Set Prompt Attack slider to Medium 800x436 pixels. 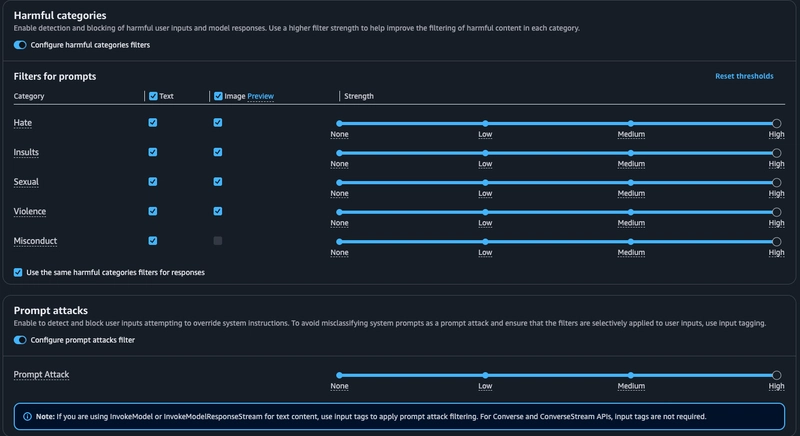(630, 375)
